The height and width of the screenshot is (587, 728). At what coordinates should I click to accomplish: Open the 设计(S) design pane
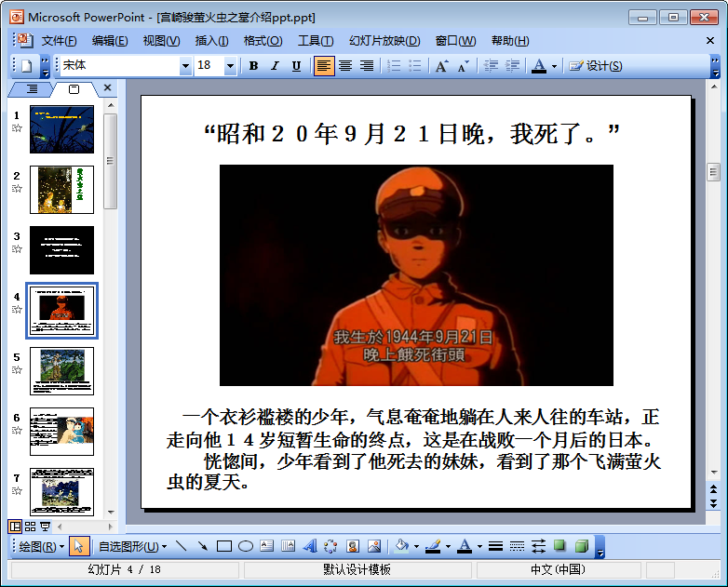click(x=596, y=66)
